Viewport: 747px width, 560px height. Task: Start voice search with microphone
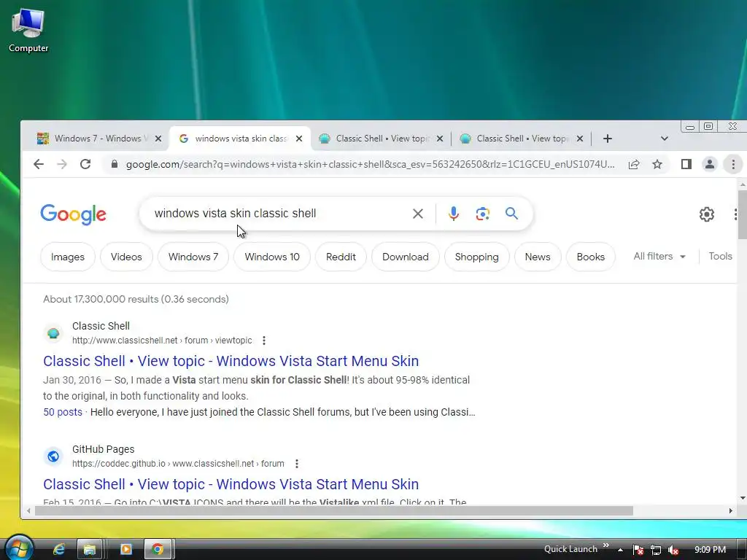click(454, 214)
